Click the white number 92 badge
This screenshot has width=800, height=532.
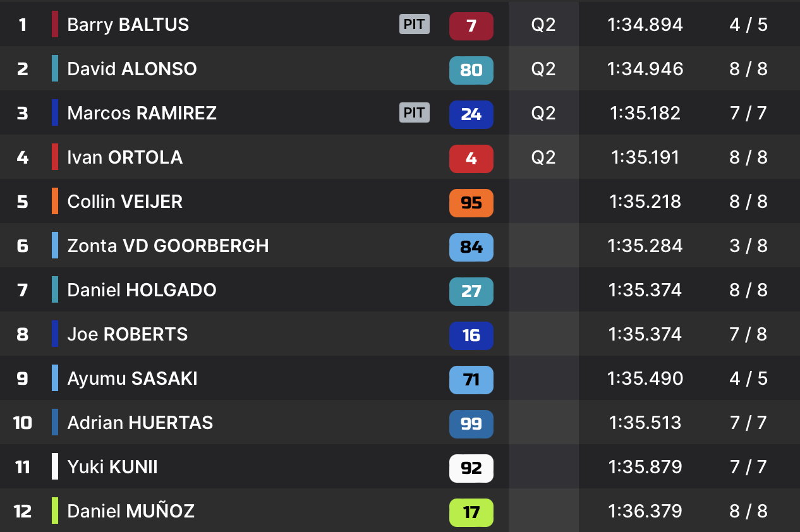(471, 468)
